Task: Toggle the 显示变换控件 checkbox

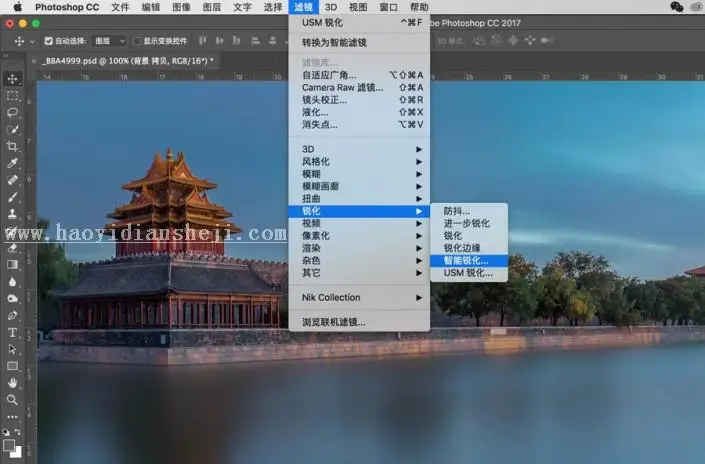Action: pyautogui.click(x=137, y=41)
